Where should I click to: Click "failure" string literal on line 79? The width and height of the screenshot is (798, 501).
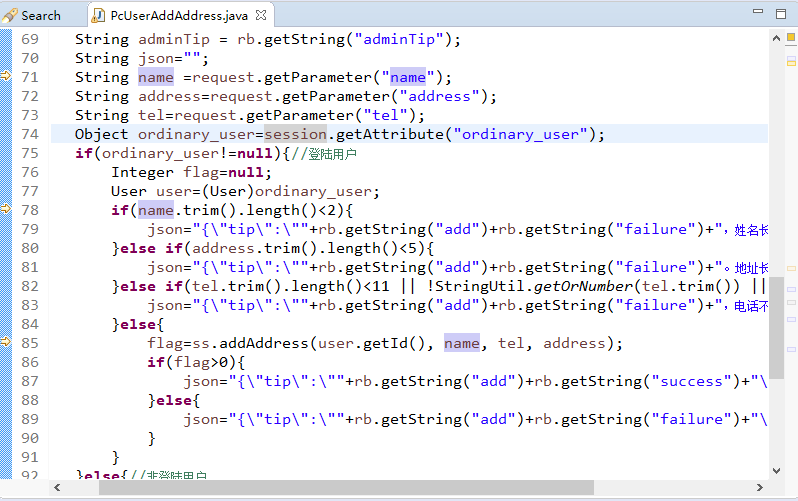point(655,229)
